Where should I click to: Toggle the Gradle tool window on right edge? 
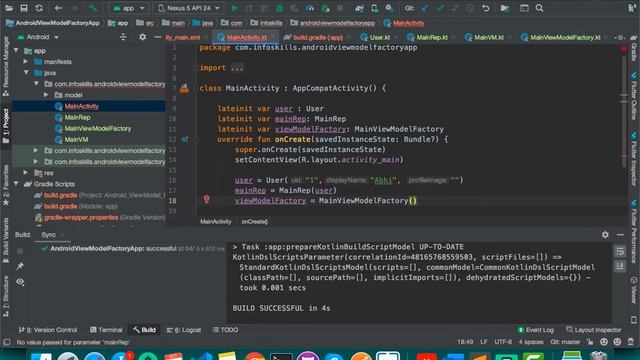[x=634, y=48]
